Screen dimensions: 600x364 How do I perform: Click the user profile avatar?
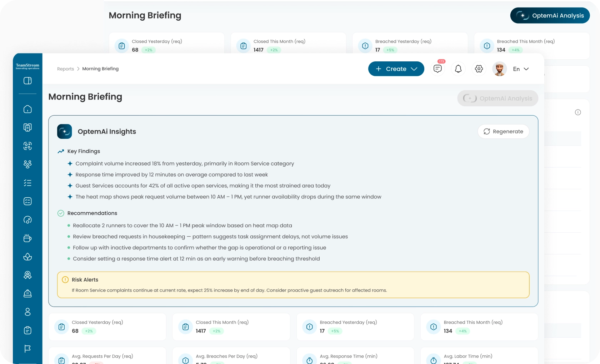tap(499, 69)
